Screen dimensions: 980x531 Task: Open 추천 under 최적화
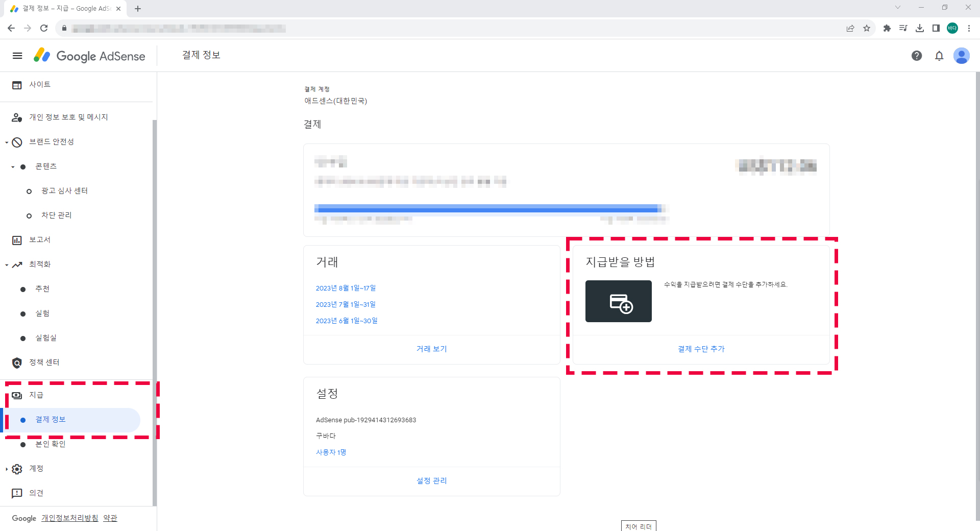pos(42,289)
